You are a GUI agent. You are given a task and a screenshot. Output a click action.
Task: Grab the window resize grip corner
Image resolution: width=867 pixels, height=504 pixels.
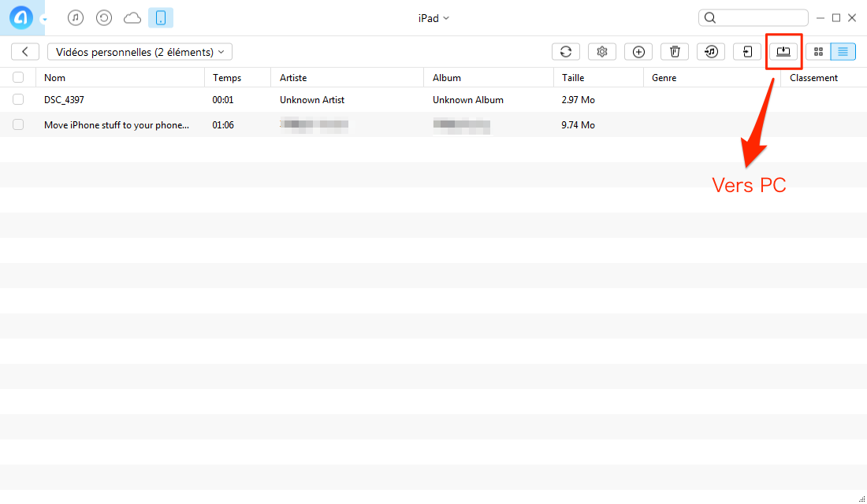861,499
